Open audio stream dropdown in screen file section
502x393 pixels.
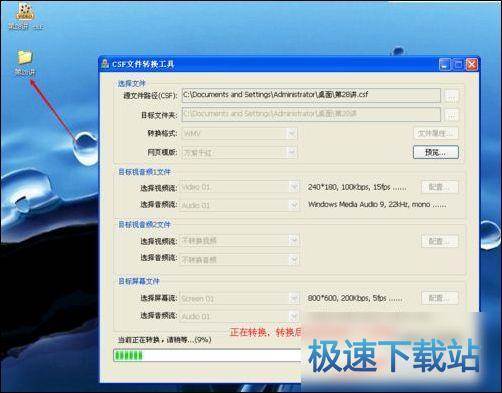(240, 316)
